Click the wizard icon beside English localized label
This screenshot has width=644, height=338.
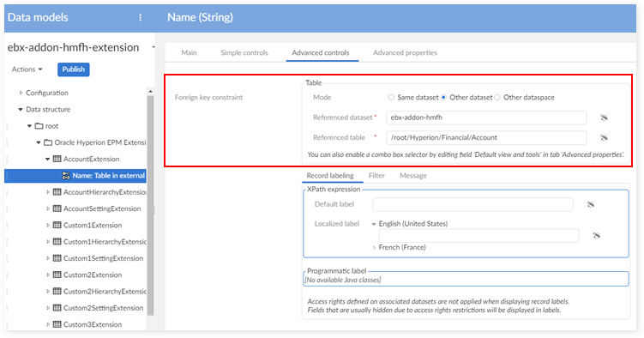pyautogui.click(x=596, y=235)
